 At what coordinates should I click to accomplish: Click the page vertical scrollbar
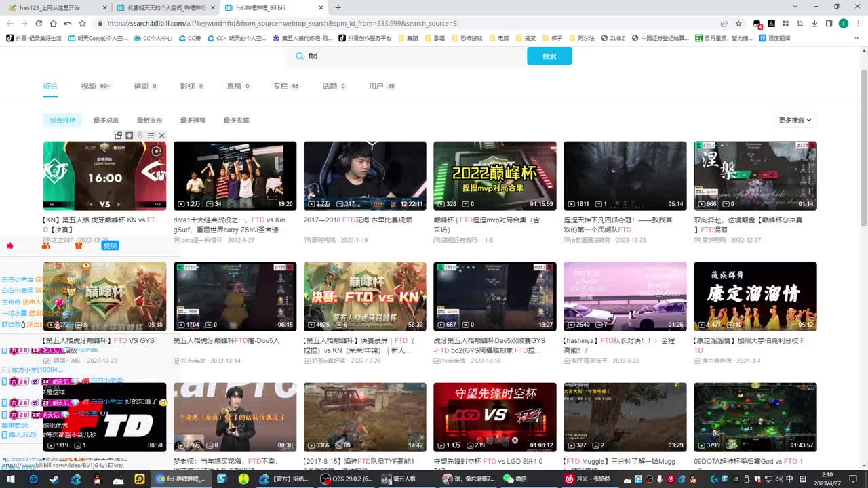863,149
